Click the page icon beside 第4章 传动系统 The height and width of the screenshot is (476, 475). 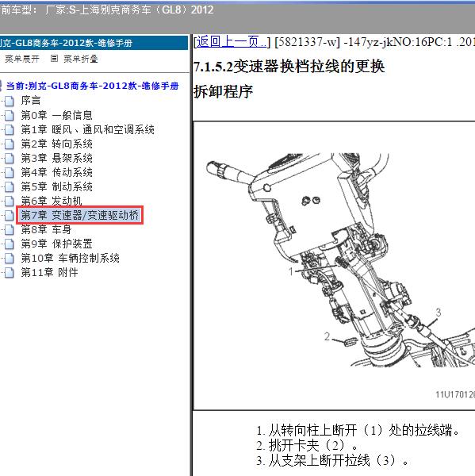[10, 172]
